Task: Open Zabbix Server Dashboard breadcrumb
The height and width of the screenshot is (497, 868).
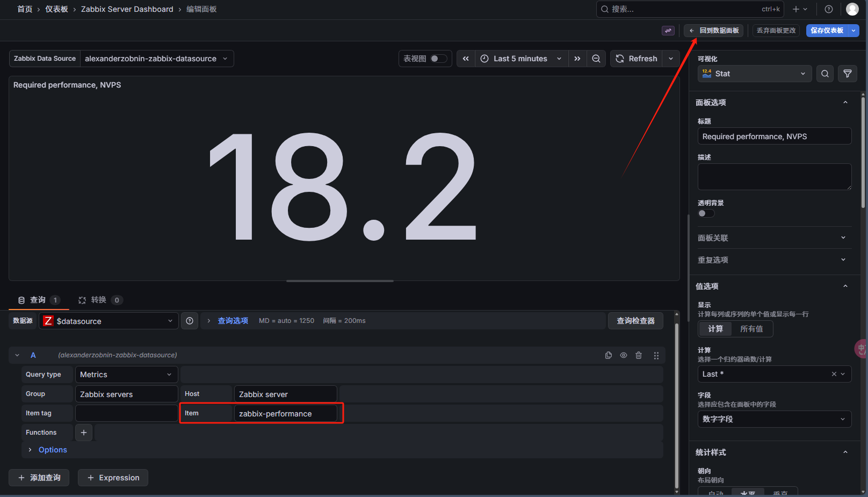Action: pos(127,9)
